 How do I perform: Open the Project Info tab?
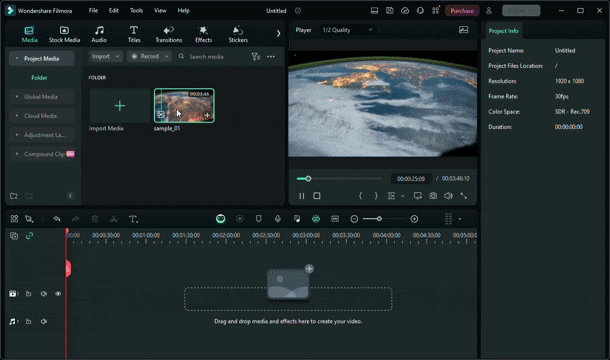coord(503,31)
